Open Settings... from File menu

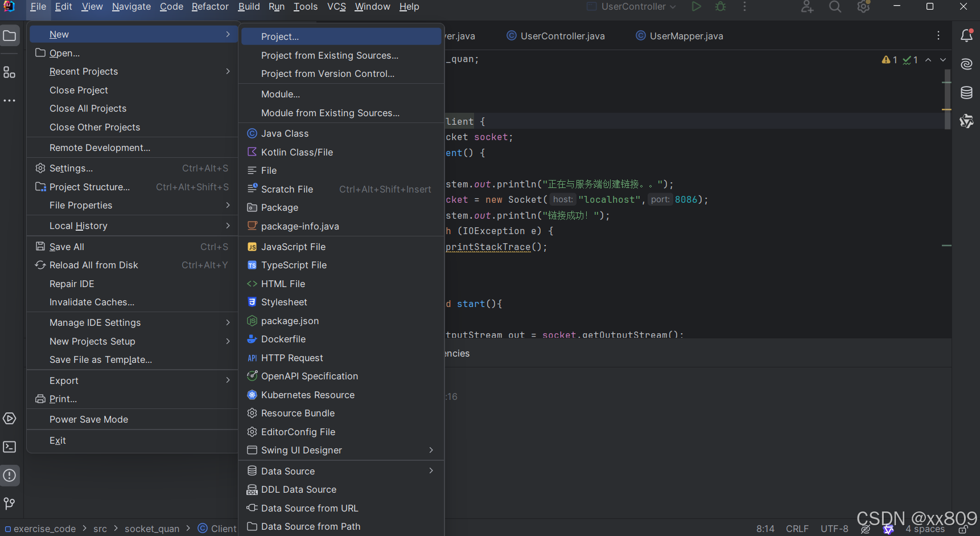pos(132,168)
